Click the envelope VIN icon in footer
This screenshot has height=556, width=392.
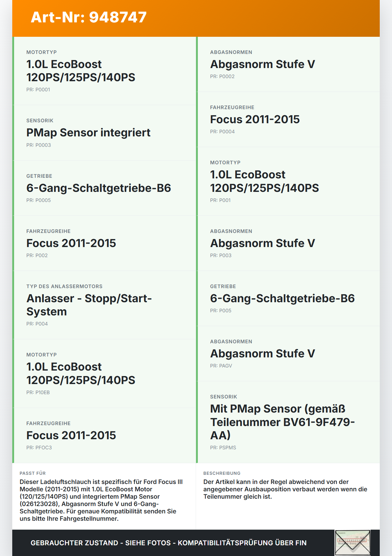[x=352, y=543]
